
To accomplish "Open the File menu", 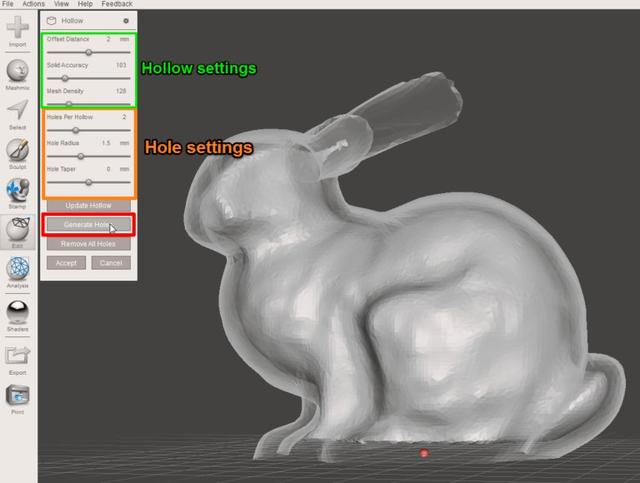I will pos(8,4).
